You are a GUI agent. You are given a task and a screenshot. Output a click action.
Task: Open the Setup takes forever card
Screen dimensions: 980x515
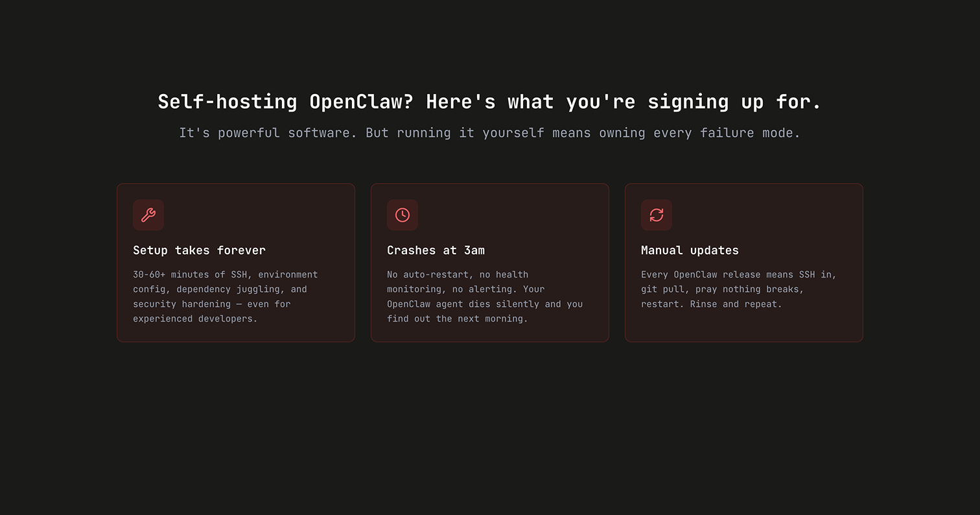tap(235, 262)
